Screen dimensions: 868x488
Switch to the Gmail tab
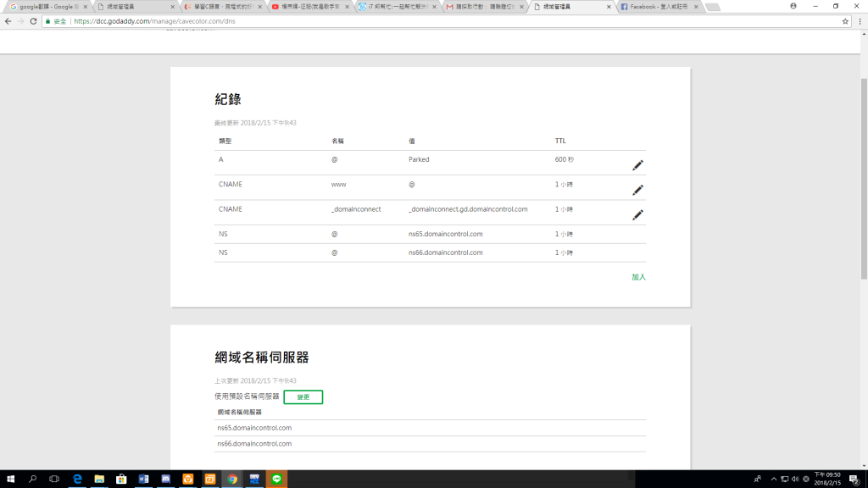pos(485,7)
